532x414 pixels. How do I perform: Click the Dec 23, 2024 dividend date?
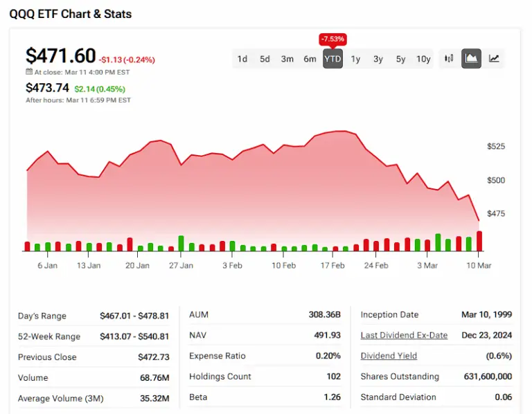coord(486,335)
